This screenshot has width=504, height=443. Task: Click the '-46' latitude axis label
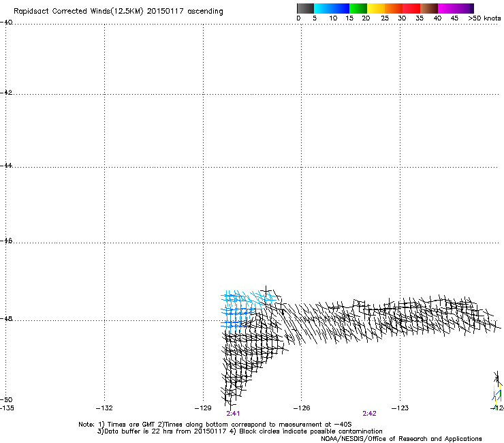point(6,241)
